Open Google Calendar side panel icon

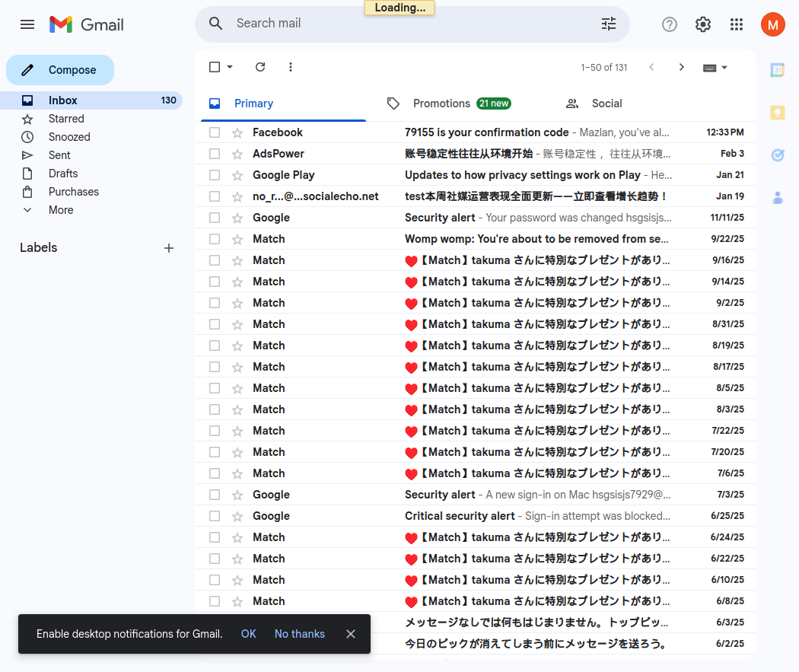pyautogui.click(x=777, y=70)
